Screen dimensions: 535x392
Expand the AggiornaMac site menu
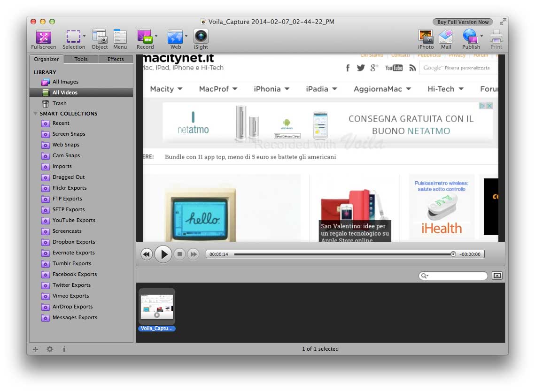382,89
